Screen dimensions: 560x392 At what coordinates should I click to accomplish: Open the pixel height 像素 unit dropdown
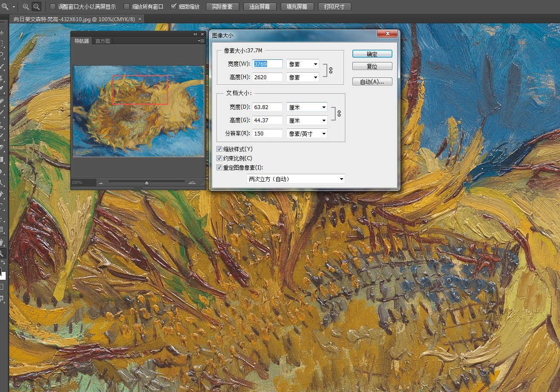(303, 77)
